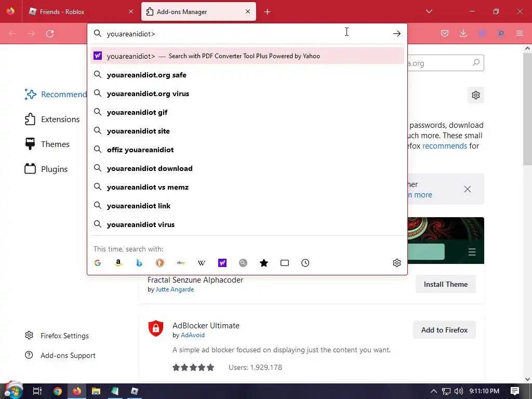
Task: Click the page vertical scrollbar thumb
Action: click(527, 109)
